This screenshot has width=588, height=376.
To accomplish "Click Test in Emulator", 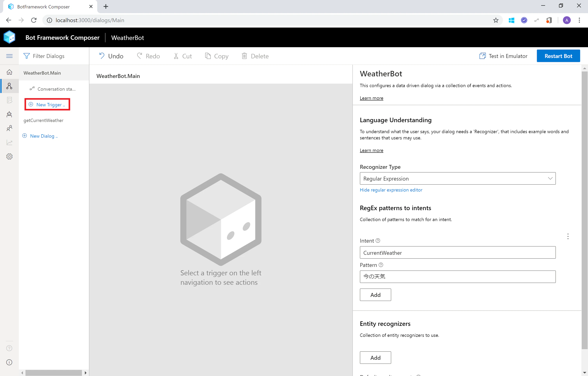I will [x=503, y=56].
